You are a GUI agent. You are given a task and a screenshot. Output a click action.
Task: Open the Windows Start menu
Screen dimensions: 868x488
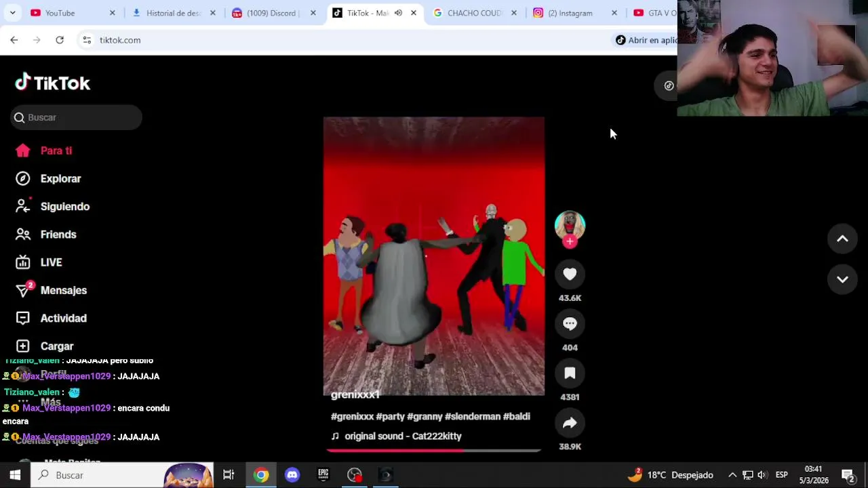coord(15,475)
